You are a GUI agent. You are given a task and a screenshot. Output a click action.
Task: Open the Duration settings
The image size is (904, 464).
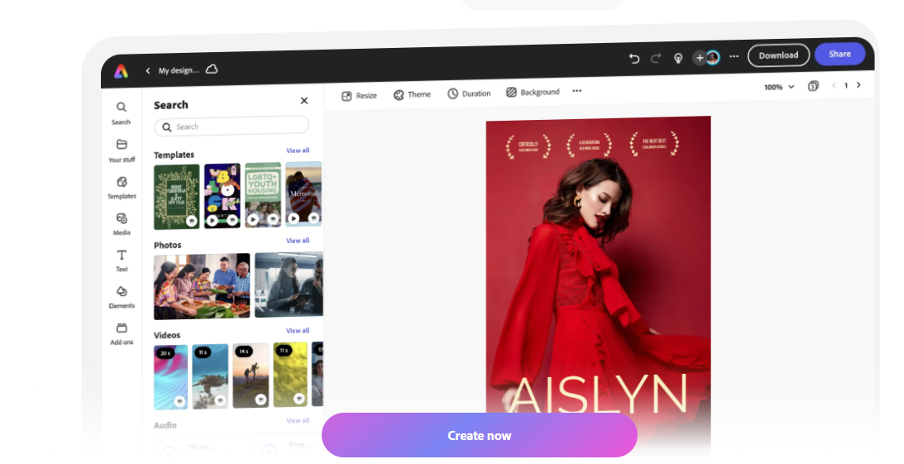(x=469, y=93)
